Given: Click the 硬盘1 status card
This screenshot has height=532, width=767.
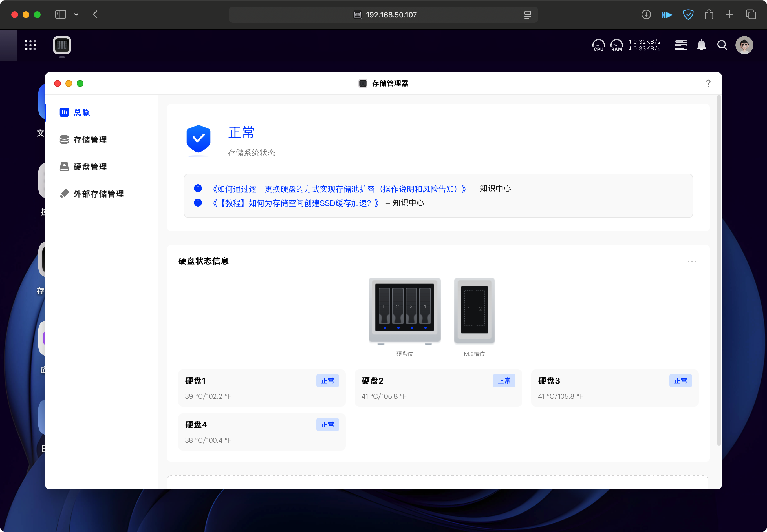Looking at the screenshot, I should (261, 388).
